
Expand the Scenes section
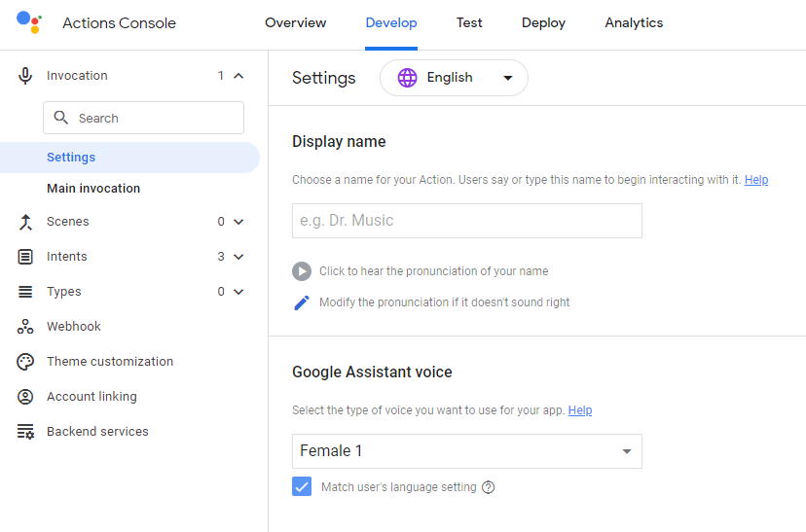(x=239, y=222)
